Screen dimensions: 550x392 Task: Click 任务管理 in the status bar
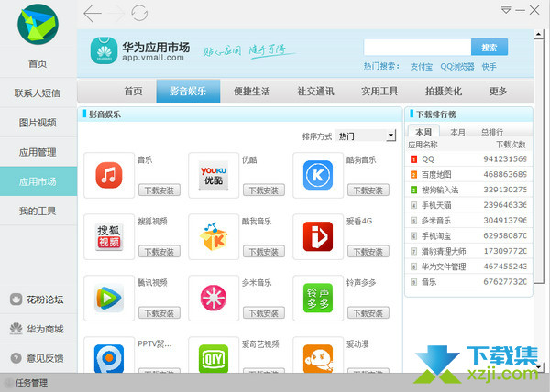[x=31, y=383]
